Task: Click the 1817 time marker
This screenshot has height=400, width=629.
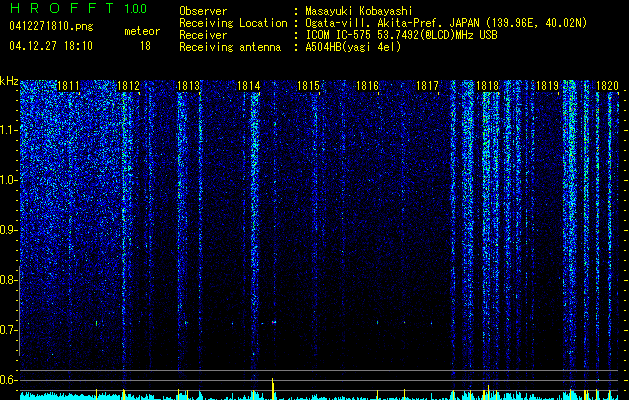Action: (428, 86)
